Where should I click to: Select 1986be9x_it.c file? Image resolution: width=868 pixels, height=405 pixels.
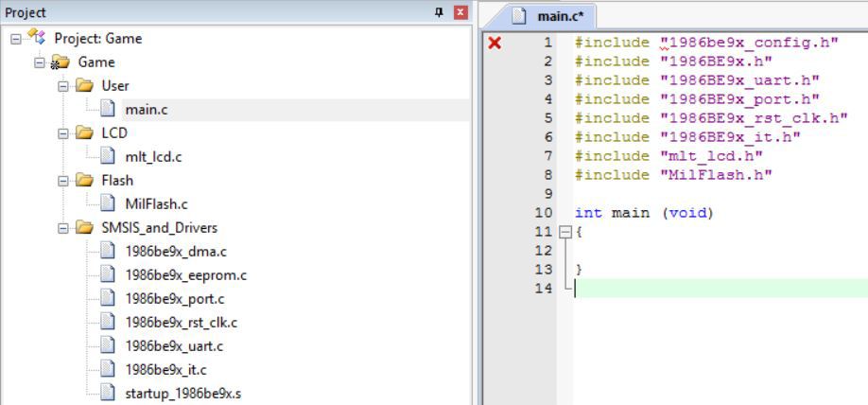pos(166,370)
